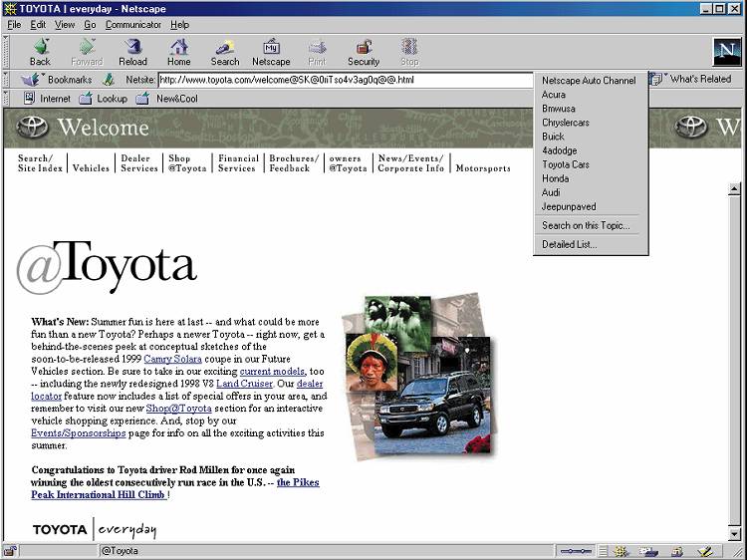Choose Bmwusa from the related list
This screenshot has height=560, width=747.
[591, 109]
